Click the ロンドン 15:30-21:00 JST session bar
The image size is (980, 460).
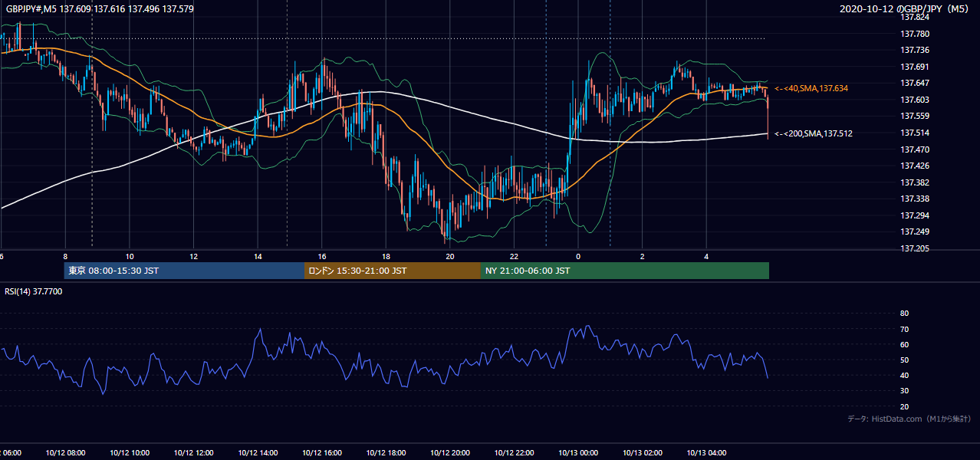(393, 271)
